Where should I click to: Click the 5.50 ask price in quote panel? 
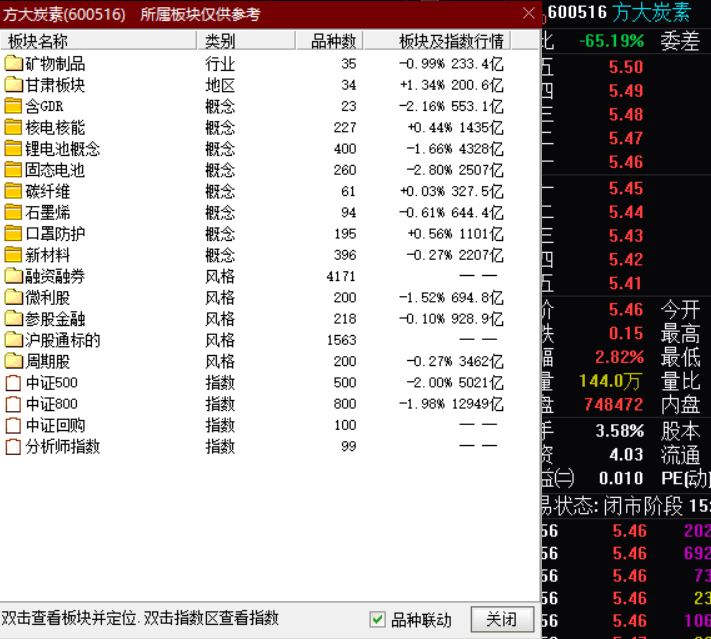point(626,68)
